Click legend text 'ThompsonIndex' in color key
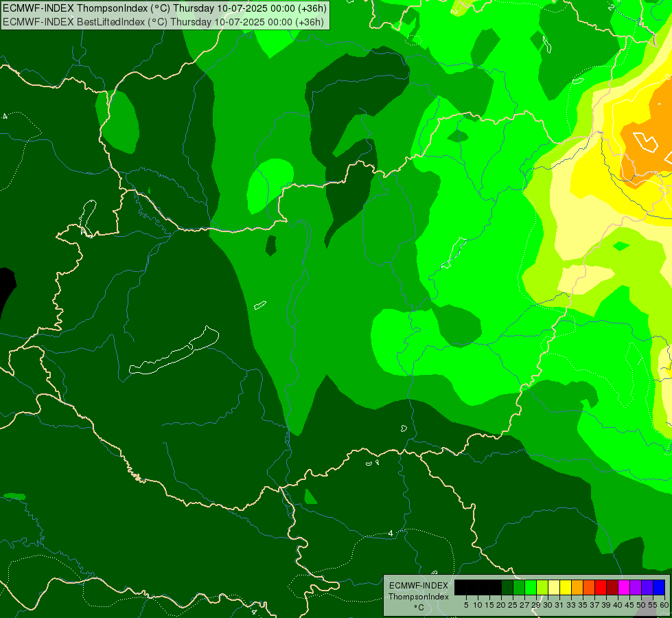Image resolution: width=672 pixels, height=618 pixels. pyautogui.click(x=418, y=597)
